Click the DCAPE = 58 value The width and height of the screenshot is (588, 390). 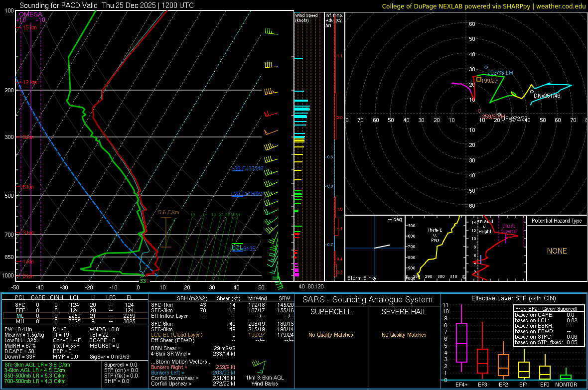point(19,351)
